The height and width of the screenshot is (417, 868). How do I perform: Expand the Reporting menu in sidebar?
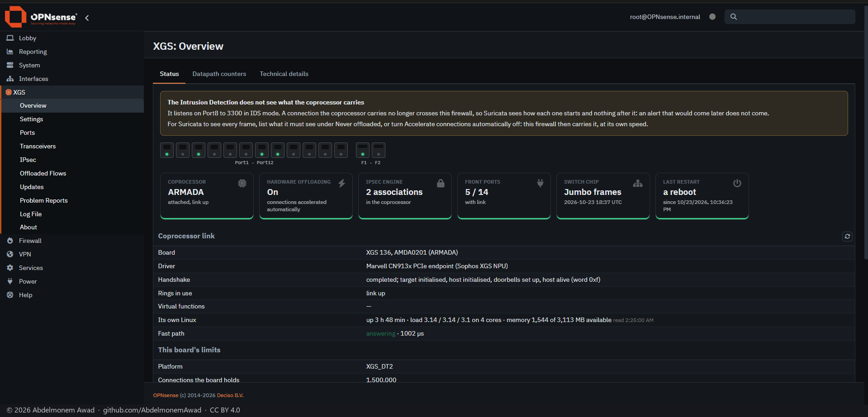click(72, 52)
